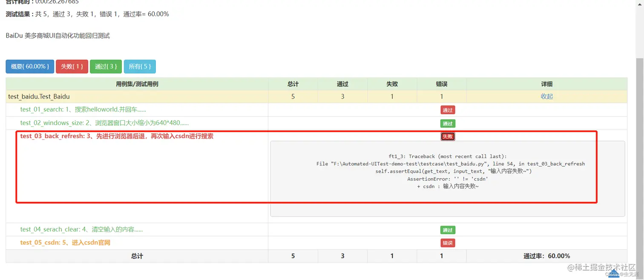The image size is (644, 280).
Task: Expand the 错误 badge for test_05_csdn
Action: click(448, 243)
